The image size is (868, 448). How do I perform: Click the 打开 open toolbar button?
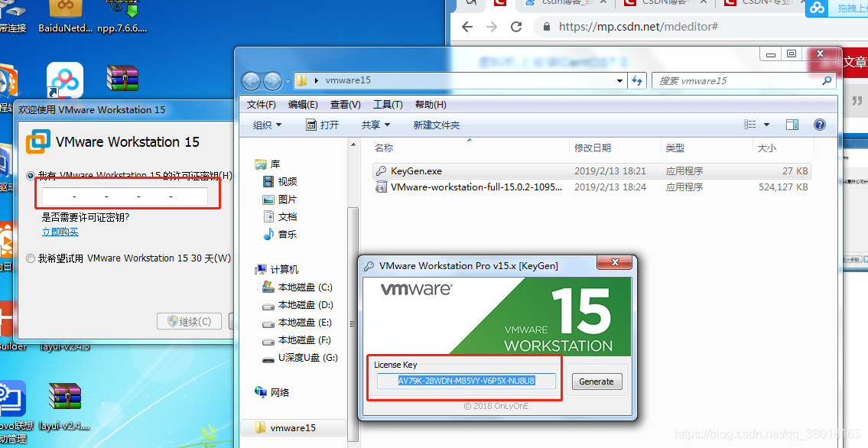click(x=323, y=125)
